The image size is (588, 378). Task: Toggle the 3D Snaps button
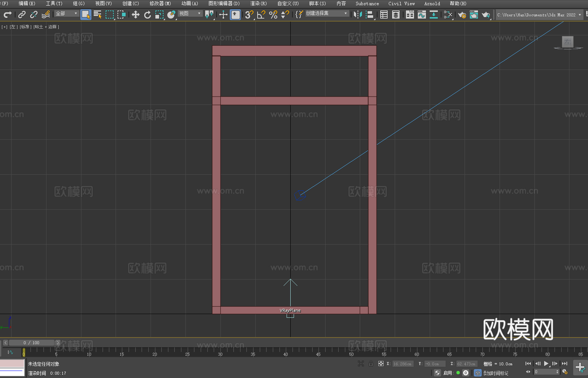tap(249, 14)
